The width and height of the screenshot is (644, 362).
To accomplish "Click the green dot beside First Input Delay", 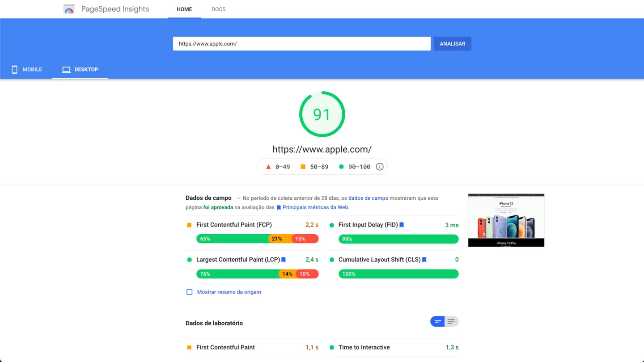I will point(331,225).
